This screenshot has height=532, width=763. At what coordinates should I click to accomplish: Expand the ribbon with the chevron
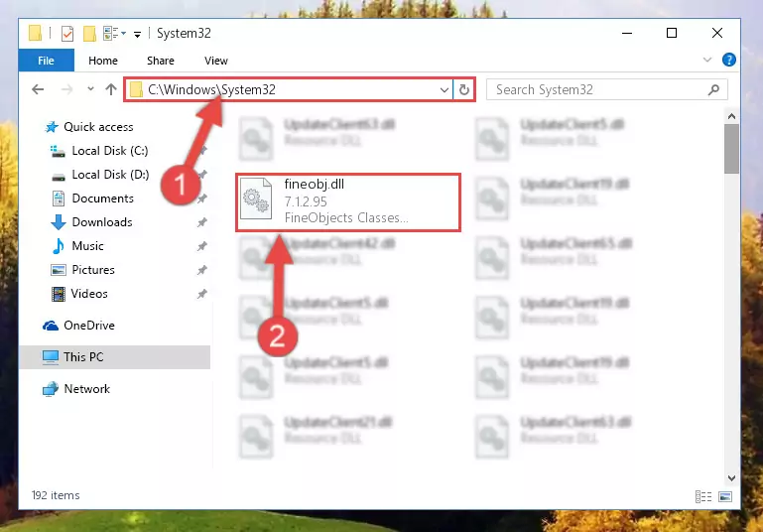[707, 60]
